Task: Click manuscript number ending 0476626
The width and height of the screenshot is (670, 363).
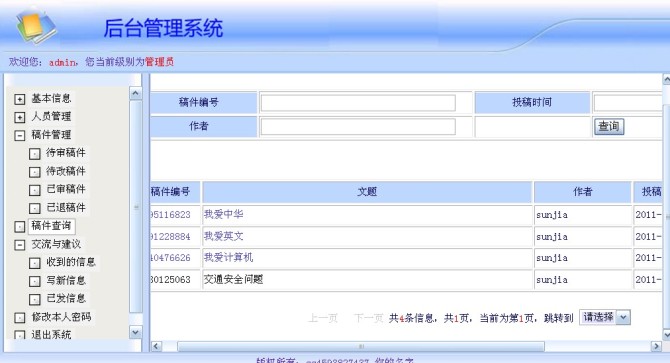Action: pos(170,258)
